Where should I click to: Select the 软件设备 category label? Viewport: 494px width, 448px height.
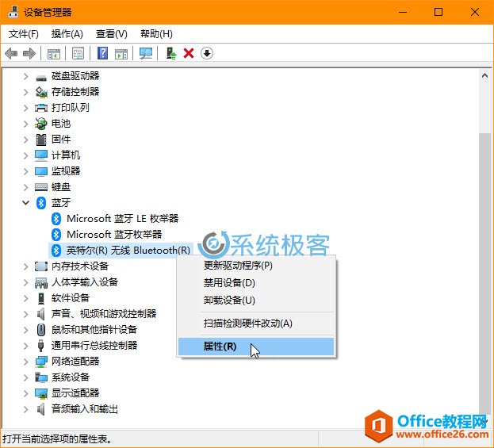(x=71, y=298)
